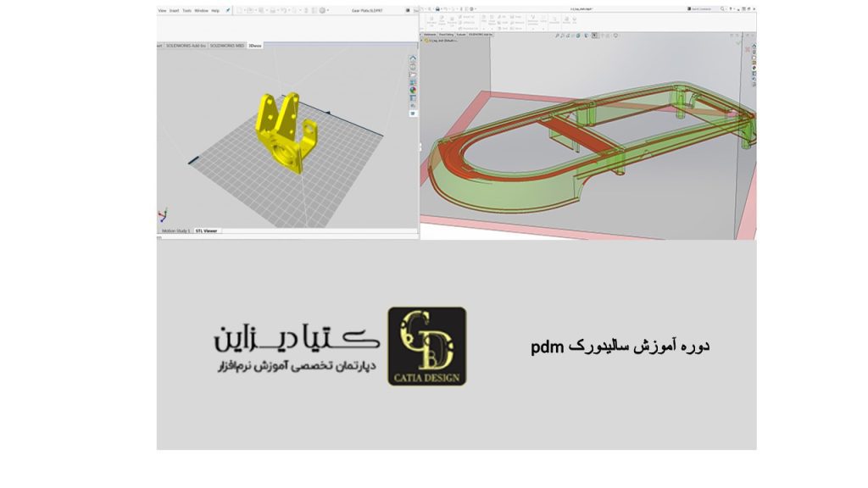Click the Catia Design gold logo
Screen dimensions: 868x488
(426, 346)
